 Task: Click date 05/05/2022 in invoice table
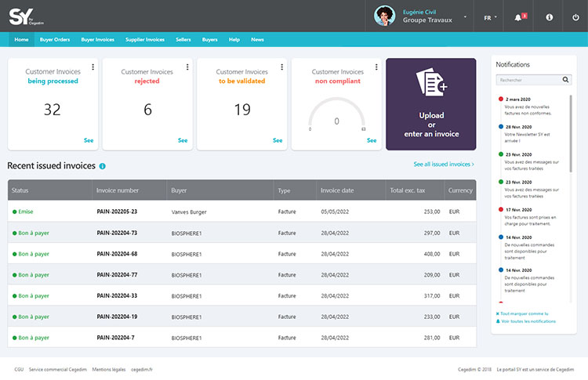pos(335,212)
